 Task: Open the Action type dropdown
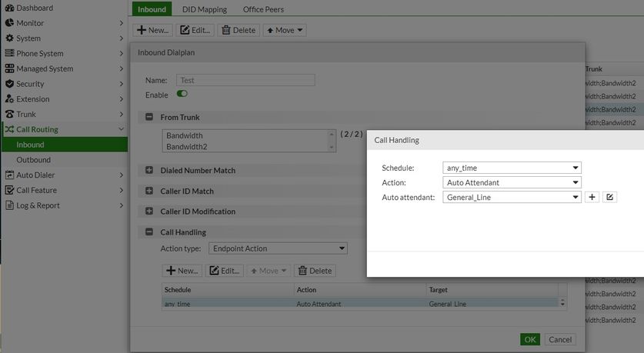278,248
